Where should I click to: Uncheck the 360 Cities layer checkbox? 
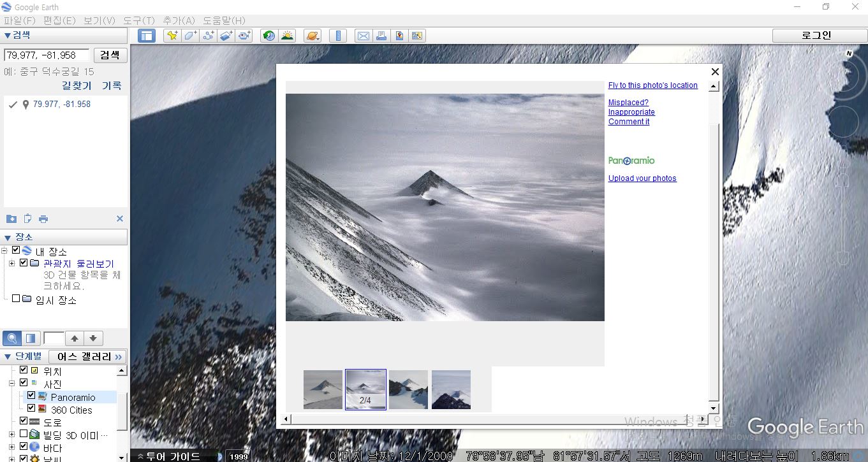(31, 408)
